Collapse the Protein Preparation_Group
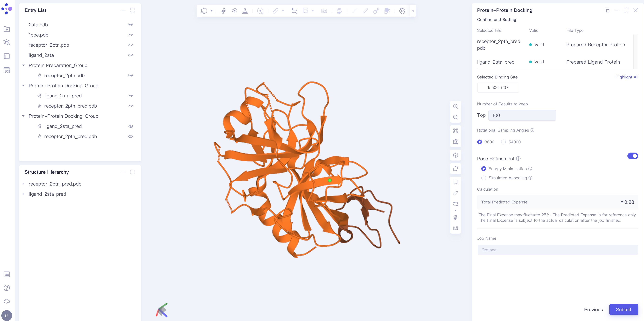 (x=24, y=65)
